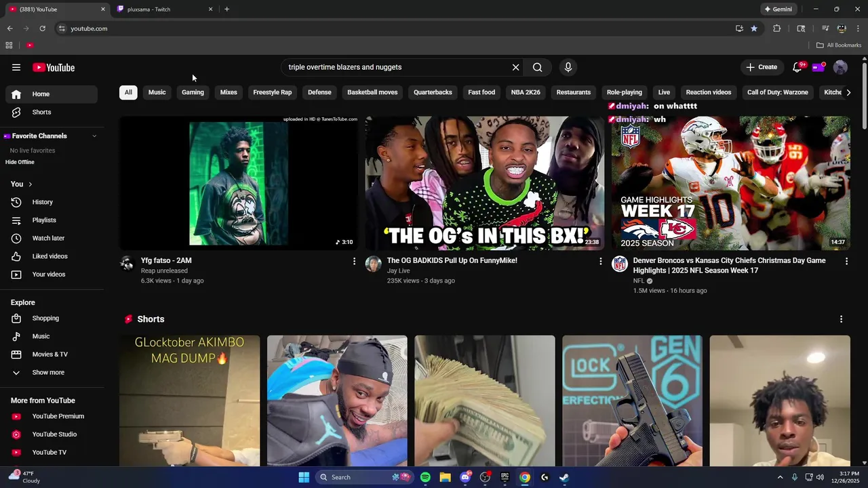The image size is (868, 488).
Task: Open Movies & TV under Explore
Action: pos(52,354)
